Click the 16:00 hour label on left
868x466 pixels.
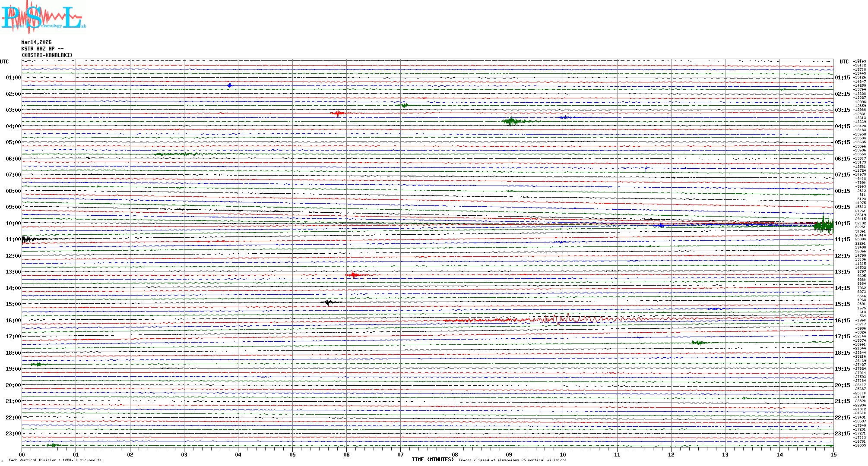13,321
